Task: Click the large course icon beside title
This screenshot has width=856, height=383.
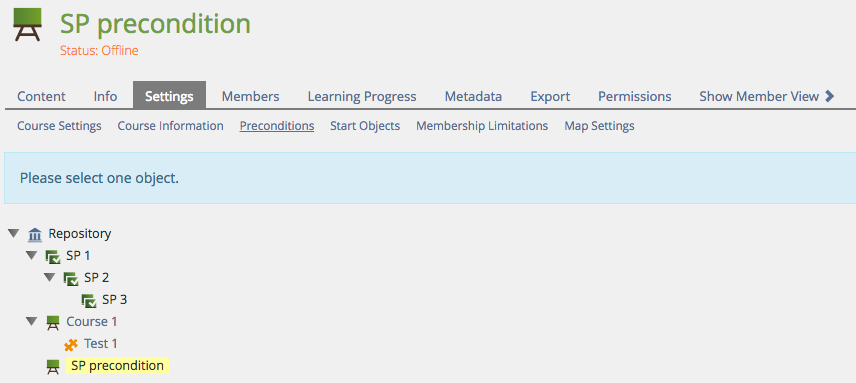Action: [27, 25]
